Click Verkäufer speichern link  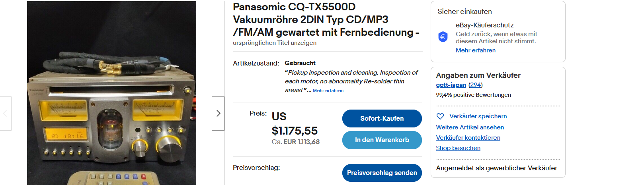tap(478, 116)
